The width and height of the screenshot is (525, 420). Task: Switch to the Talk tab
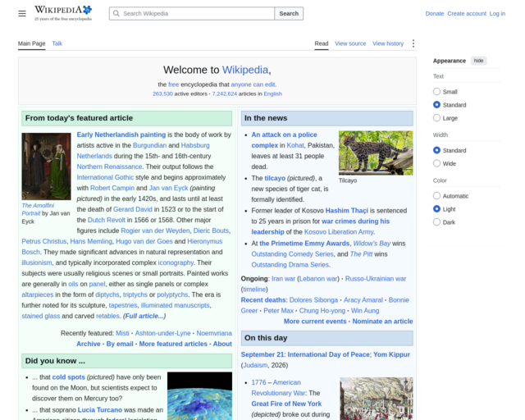(x=57, y=43)
